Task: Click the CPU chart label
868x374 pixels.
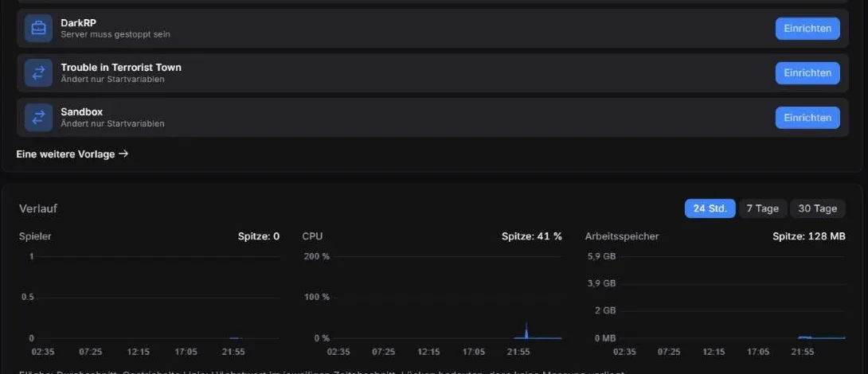Action: (312, 237)
